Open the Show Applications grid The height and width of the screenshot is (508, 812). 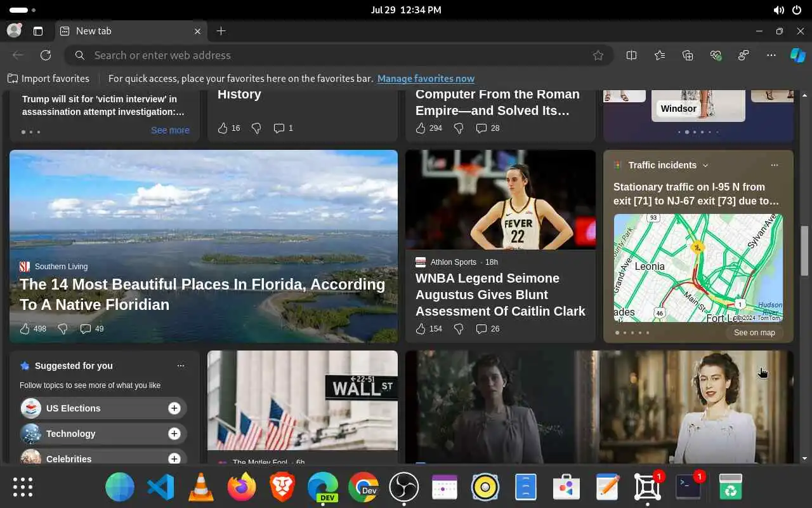tap(23, 487)
